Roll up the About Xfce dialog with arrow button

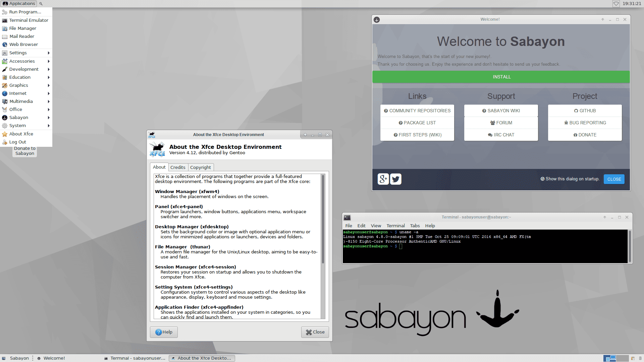pyautogui.click(x=305, y=135)
